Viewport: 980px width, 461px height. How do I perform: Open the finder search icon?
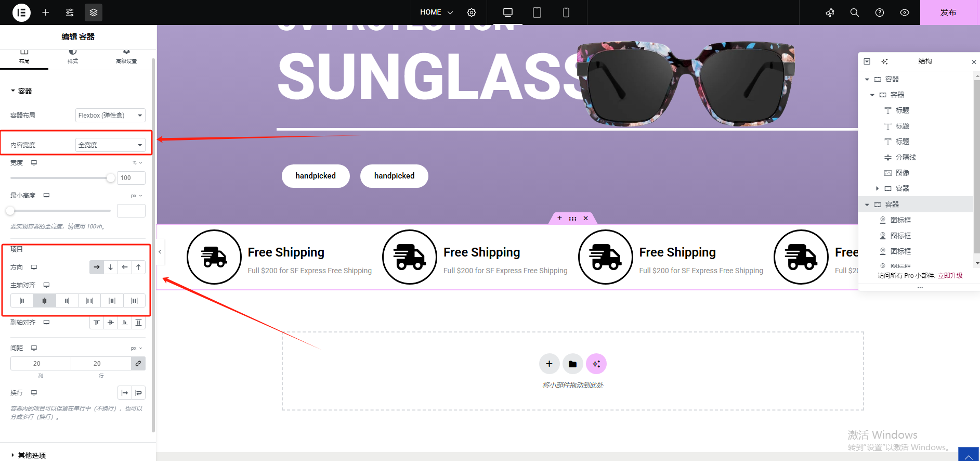point(855,12)
